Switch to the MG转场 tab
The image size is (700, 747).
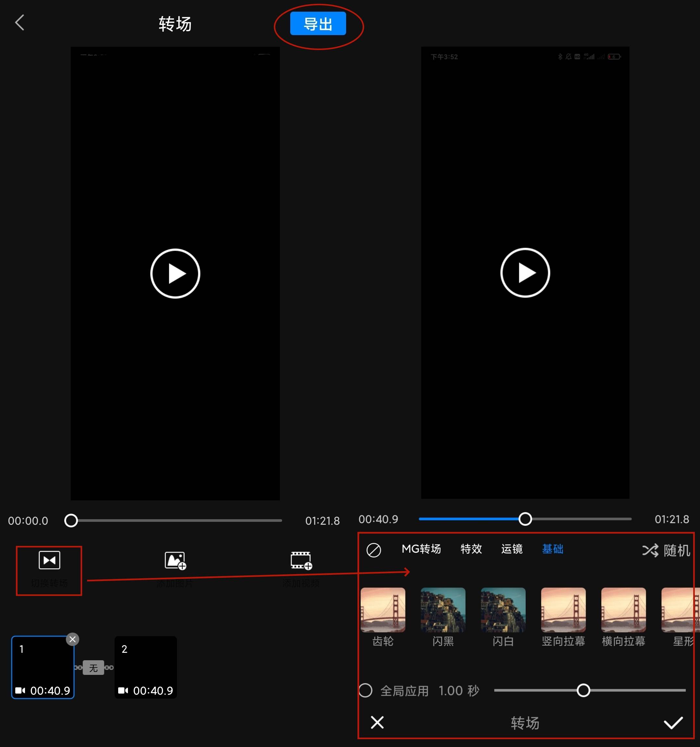coord(421,549)
